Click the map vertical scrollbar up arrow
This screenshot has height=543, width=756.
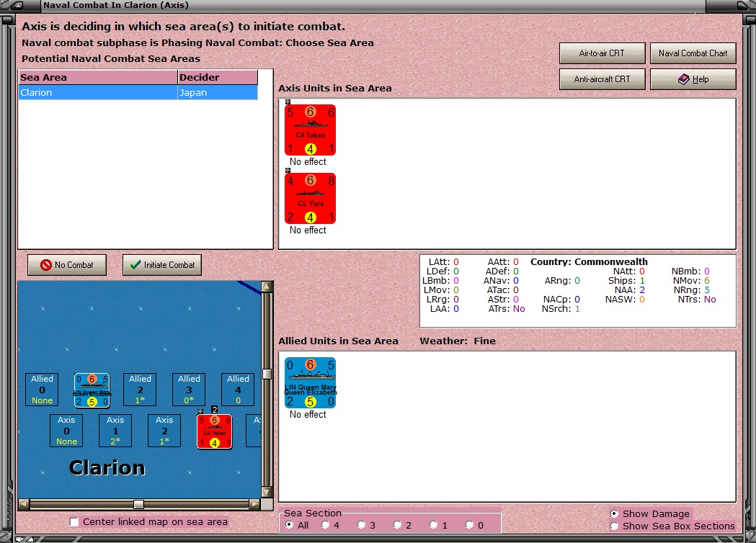pyautogui.click(x=267, y=287)
